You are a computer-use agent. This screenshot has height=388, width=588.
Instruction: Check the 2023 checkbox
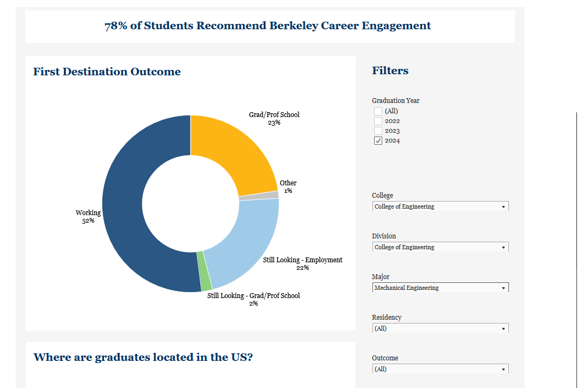[378, 130]
